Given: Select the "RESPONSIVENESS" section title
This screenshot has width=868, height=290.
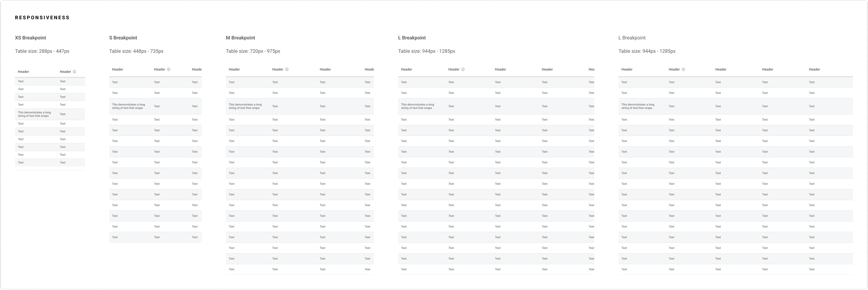Looking at the screenshot, I should (42, 18).
